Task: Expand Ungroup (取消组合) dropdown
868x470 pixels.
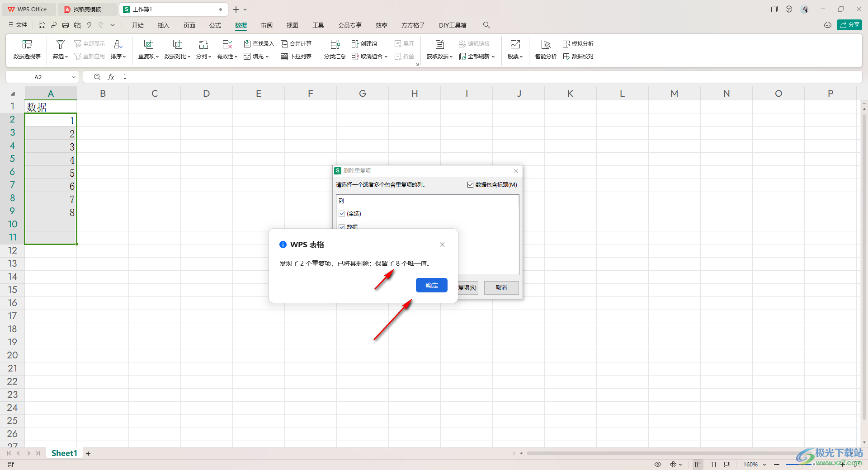Action: point(386,56)
